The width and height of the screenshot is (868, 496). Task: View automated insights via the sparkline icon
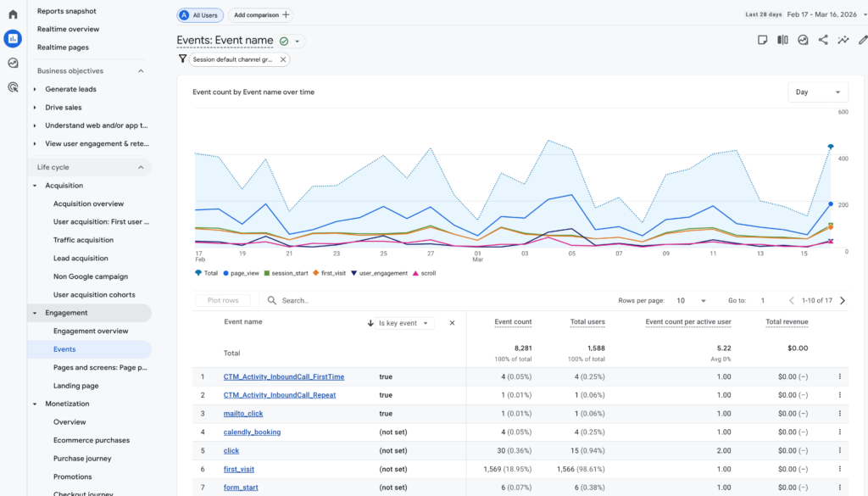pos(843,39)
